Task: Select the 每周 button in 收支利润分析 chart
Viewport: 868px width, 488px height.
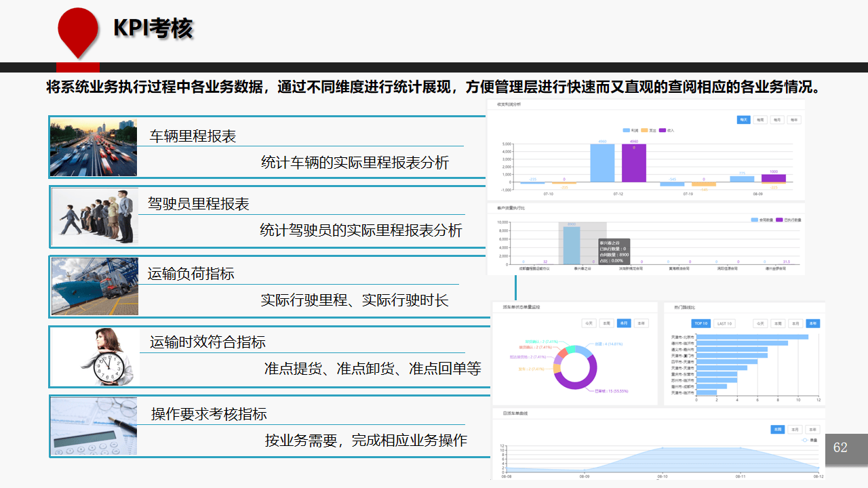Action: coord(759,119)
